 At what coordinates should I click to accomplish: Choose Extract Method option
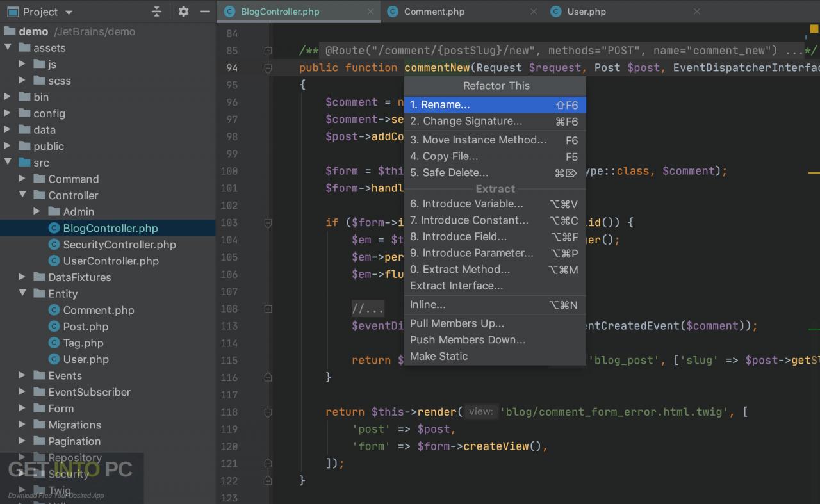(x=495, y=270)
